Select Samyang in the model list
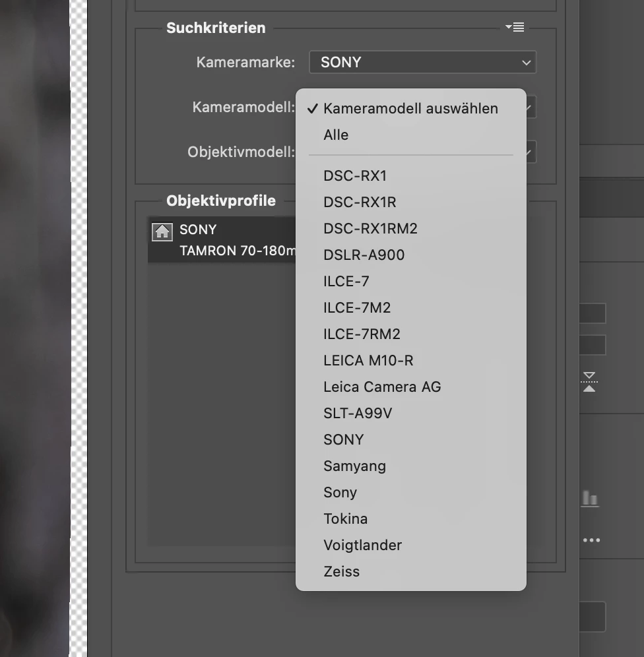Image resolution: width=644 pixels, height=657 pixels. (x=410, y=466)
